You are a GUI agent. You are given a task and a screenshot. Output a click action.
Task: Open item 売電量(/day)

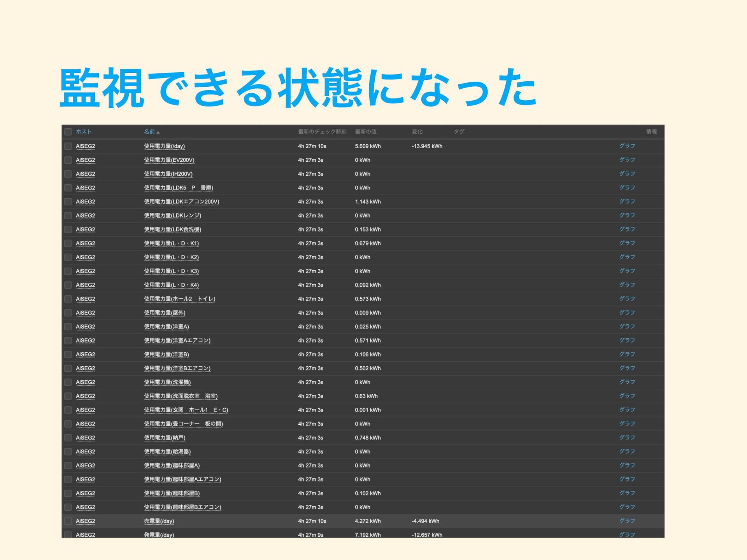[x=159, y=521]
